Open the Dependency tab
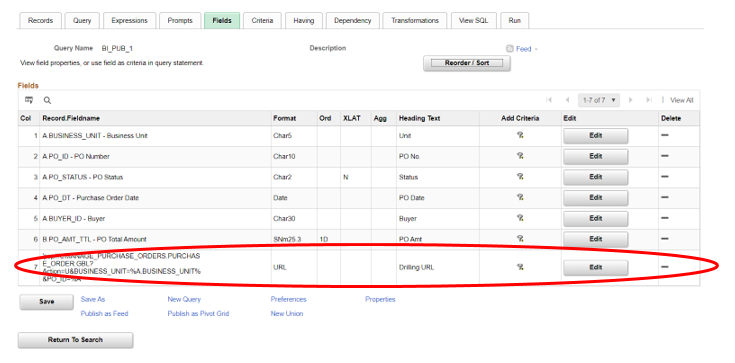Viewport: 735px width, 363px height. pyautogui.click(x=352, y=21)
